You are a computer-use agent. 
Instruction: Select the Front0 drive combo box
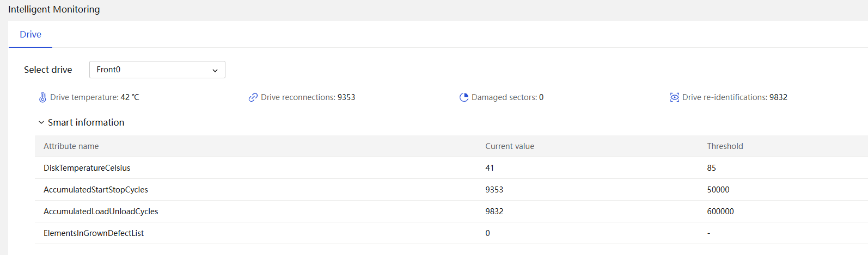[157, 70]
